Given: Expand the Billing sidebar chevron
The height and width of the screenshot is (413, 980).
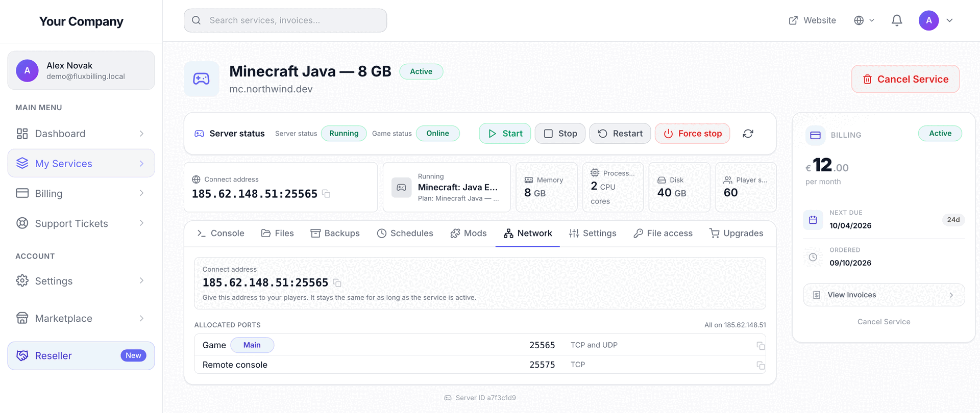Looking at the screenshot, I should [141, 193].
